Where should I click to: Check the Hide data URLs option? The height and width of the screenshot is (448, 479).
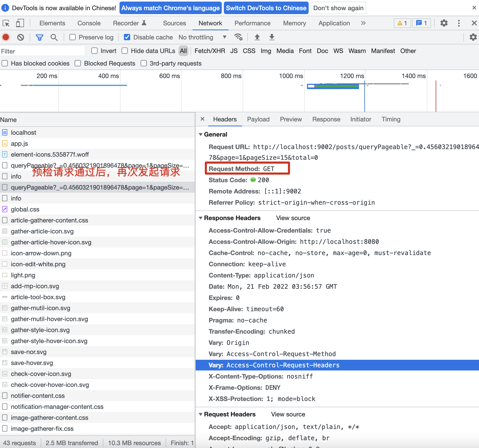125,51
